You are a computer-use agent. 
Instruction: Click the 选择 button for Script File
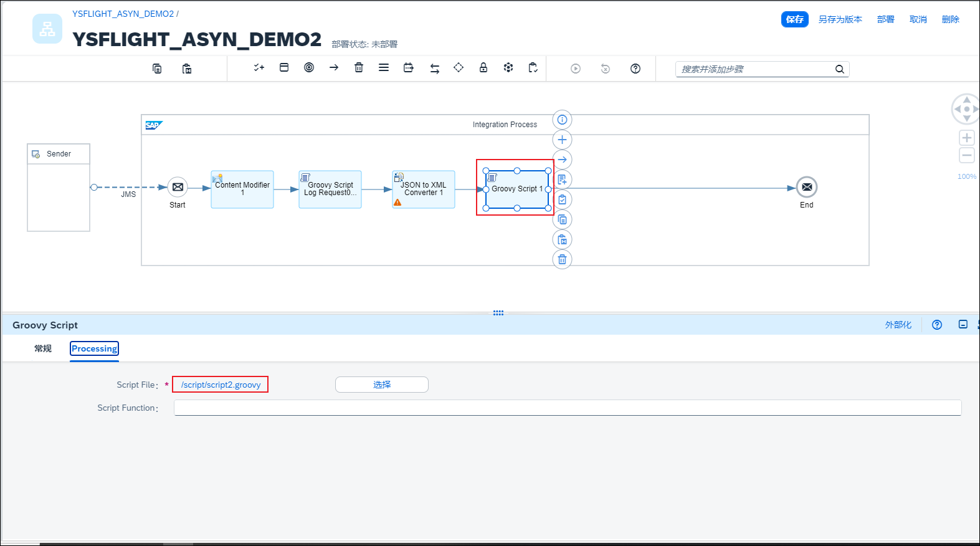[381, 385]
